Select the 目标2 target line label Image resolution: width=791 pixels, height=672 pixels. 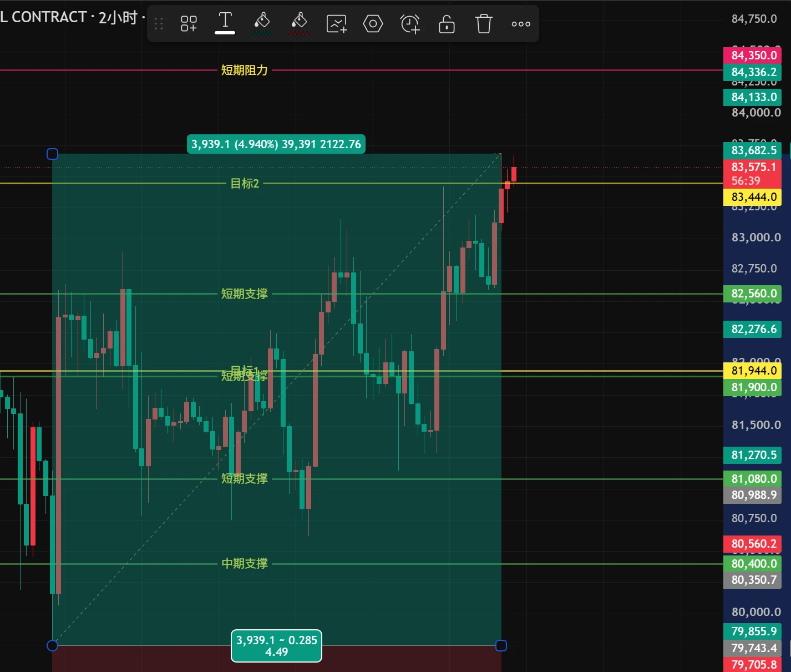coord(245,183)
